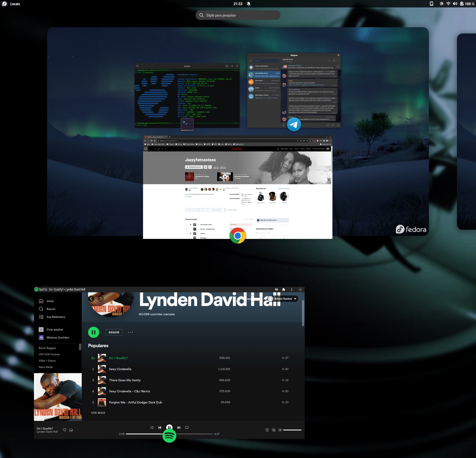Select Sexy Cinderella - C&J Remix track
Screen dimensions: 476x458
(190, 391)
